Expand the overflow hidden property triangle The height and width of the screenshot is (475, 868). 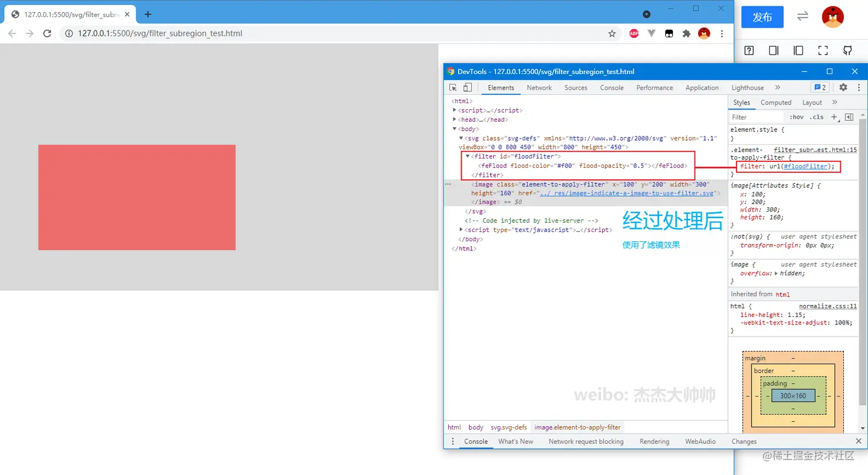pyautogui.click(x=776, y=273)
